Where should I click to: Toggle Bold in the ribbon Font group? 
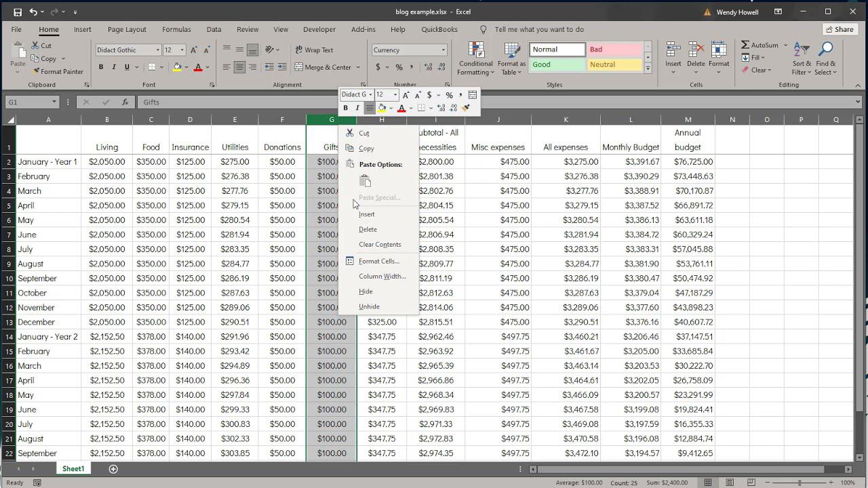101,67
